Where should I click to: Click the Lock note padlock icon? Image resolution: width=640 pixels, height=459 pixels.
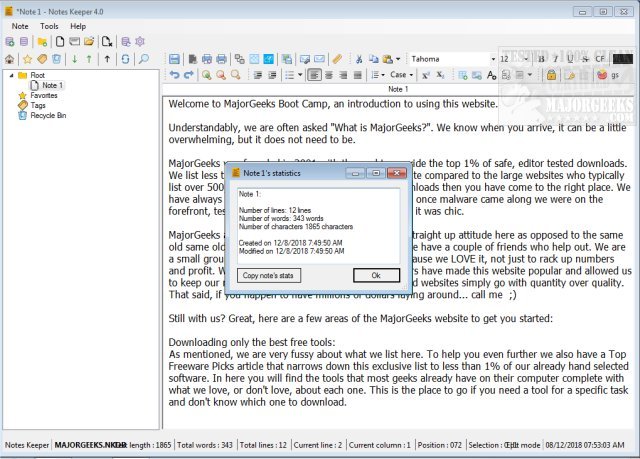tap(551, 75)
